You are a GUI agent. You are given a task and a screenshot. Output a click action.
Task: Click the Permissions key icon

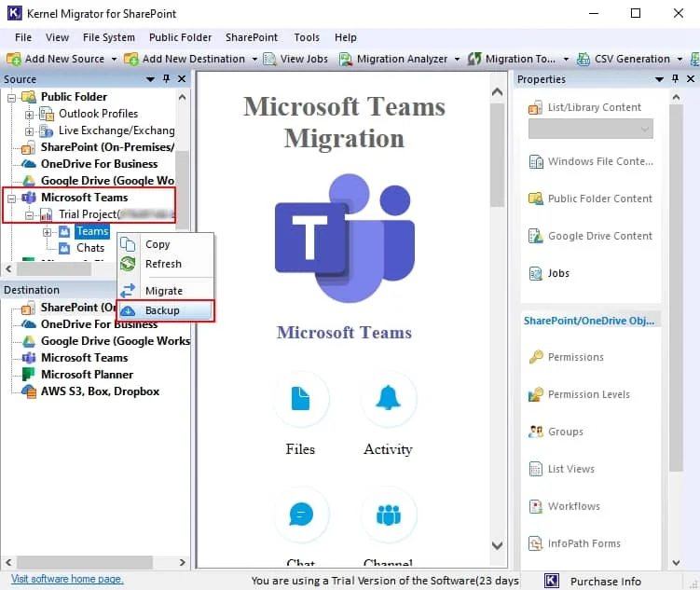point(536,357)
